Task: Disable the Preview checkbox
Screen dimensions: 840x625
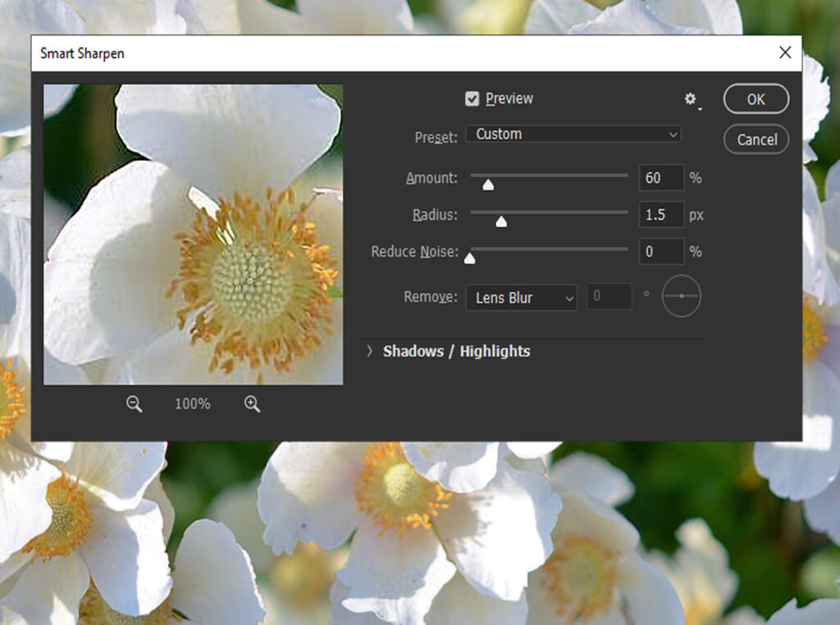Action: pos(472,98)
